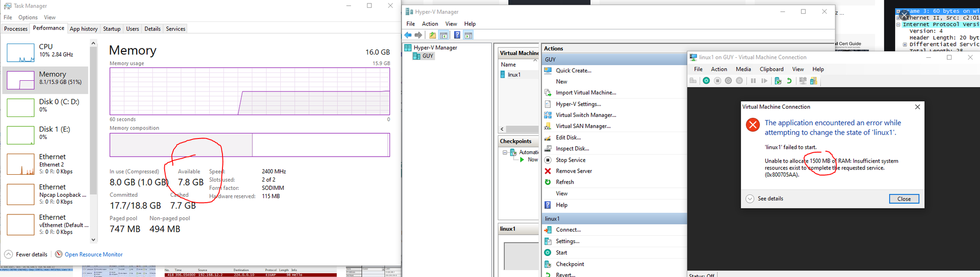The width and height of the screenshot is (980, 277).
Task: Click the sidebar scroll down arrow in Task Manager
Action: pyautogui.click(x=93, y=240)
